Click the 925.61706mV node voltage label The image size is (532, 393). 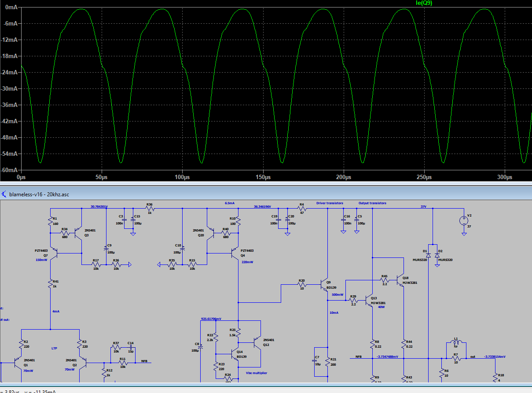(x=211, y=319)
